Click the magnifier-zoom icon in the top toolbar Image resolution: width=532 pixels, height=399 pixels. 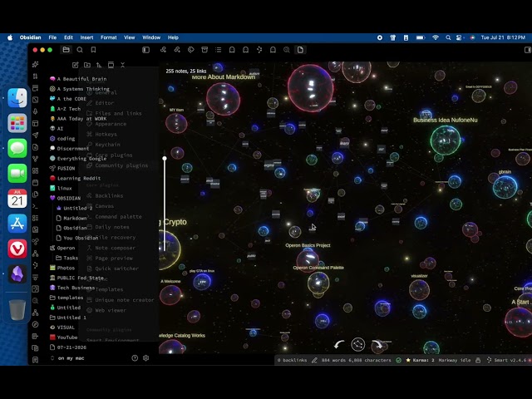coord(287,50)
